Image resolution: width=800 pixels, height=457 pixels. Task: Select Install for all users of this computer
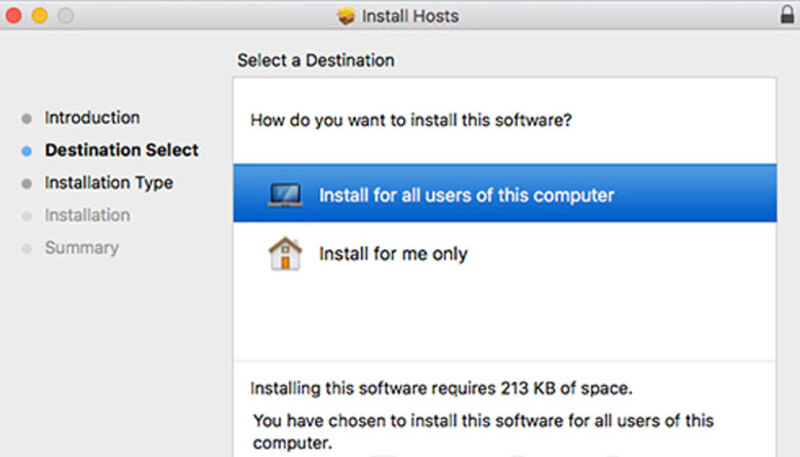tap(465, 194)
